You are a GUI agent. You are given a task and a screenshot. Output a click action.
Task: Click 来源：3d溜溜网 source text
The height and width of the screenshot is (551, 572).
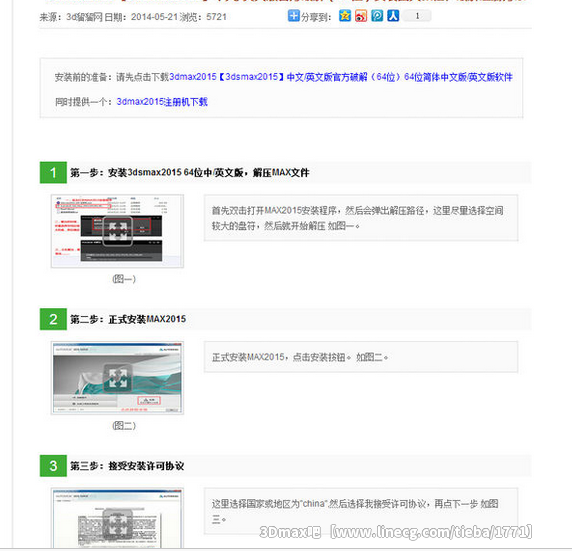[x=71, y=17]
